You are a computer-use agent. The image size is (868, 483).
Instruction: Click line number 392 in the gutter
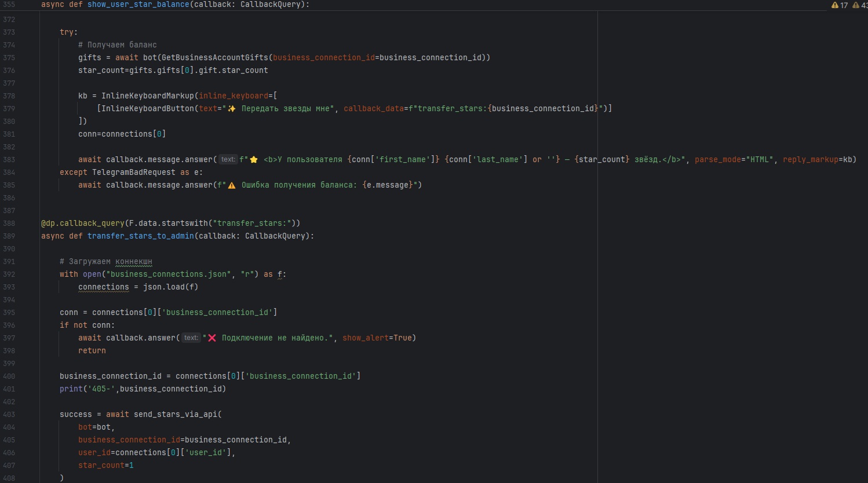[x=9, y=274]
